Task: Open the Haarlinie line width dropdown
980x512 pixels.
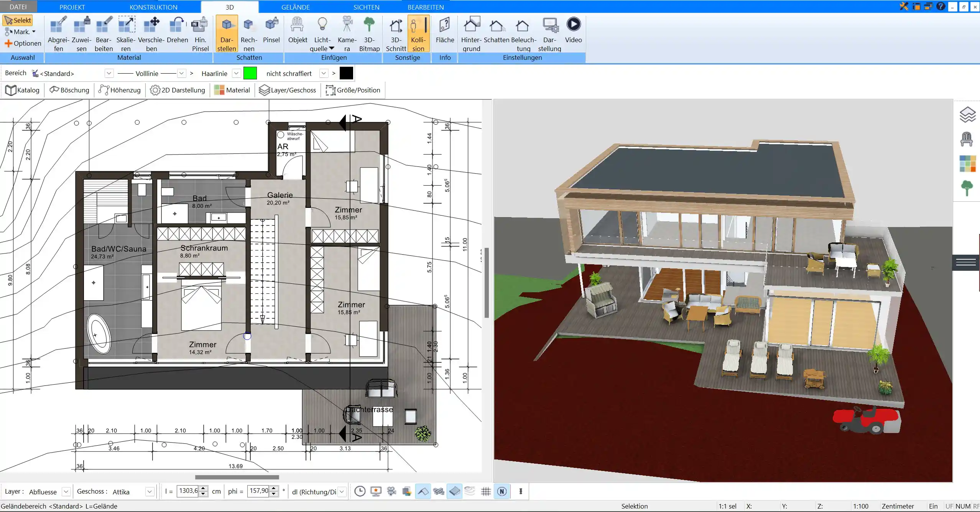Action: 237,73
